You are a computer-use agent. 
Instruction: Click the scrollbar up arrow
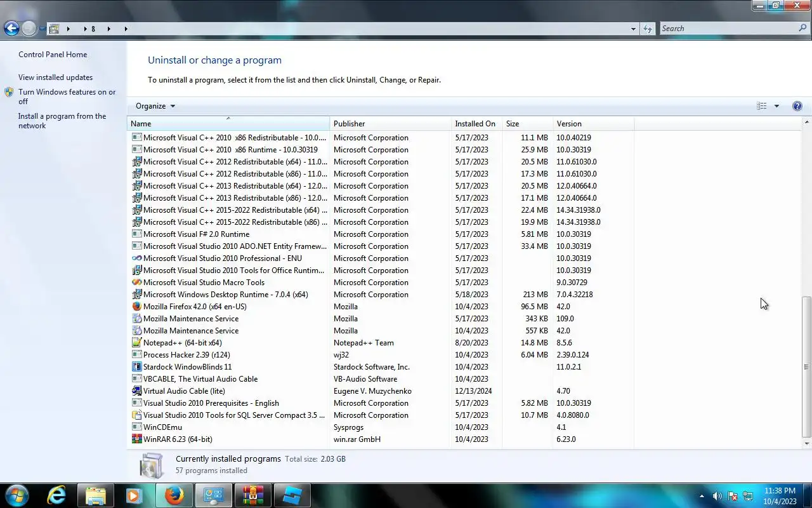pyautogui.click(x=806, y=122)
